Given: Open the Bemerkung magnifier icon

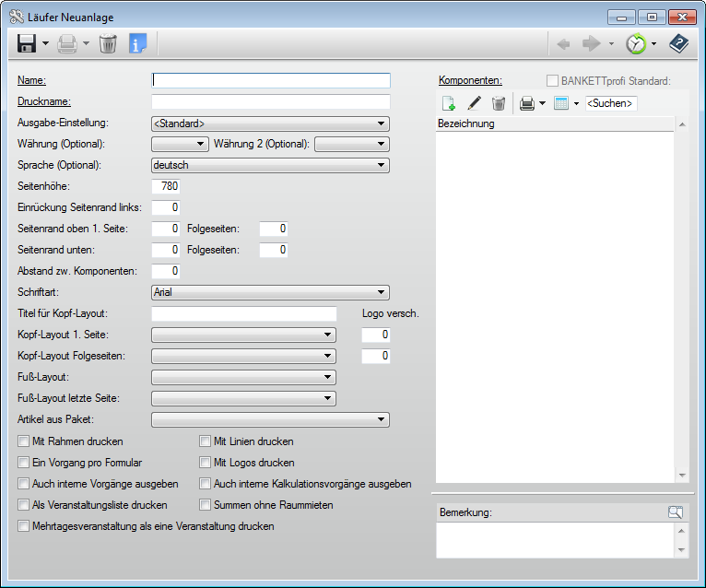Looking at the screenshot, I should [677, 512].
